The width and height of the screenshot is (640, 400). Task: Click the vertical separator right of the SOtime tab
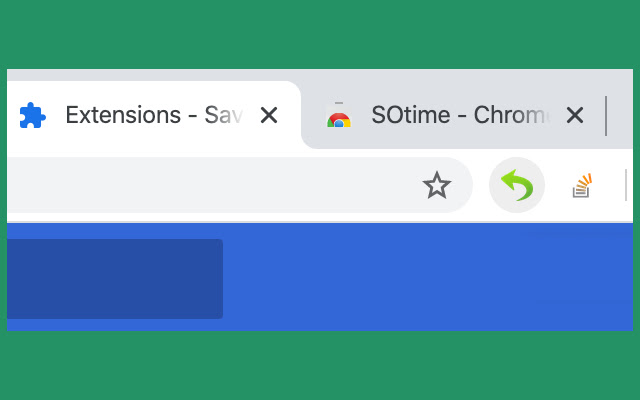pyautogui.click(x=606, y=116)
